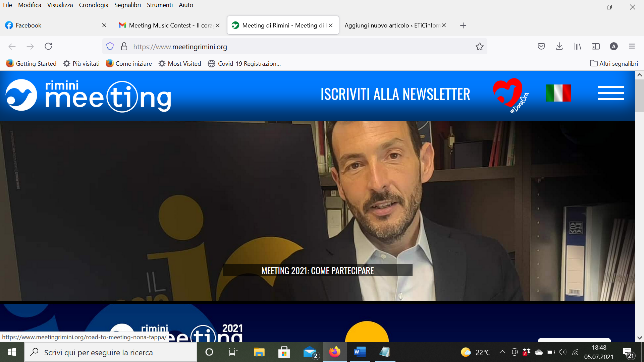The width and height of the screenshot is (644, 362).
Task: Open the Cronologia menu
Action: pyautogui.click(x=94, y=5)
